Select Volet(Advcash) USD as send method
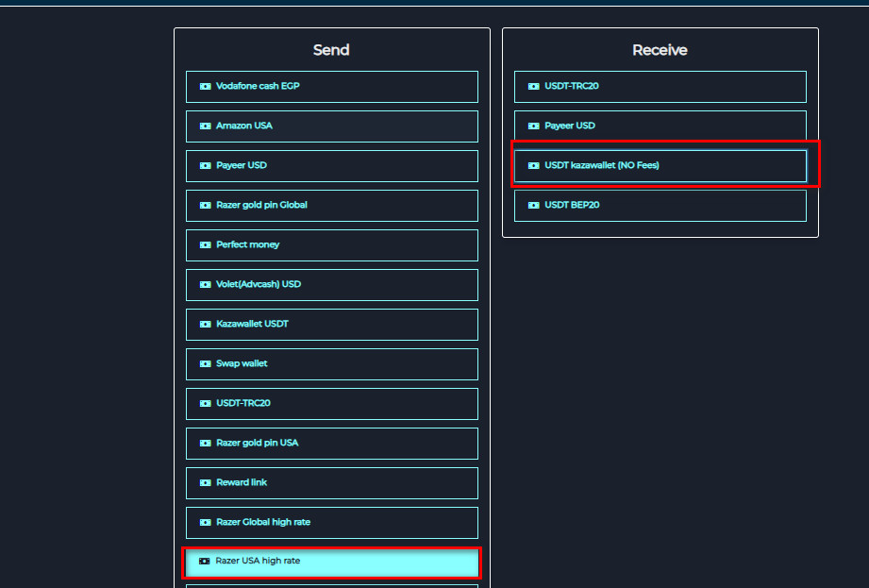The image size is (869, 588). 331,284
